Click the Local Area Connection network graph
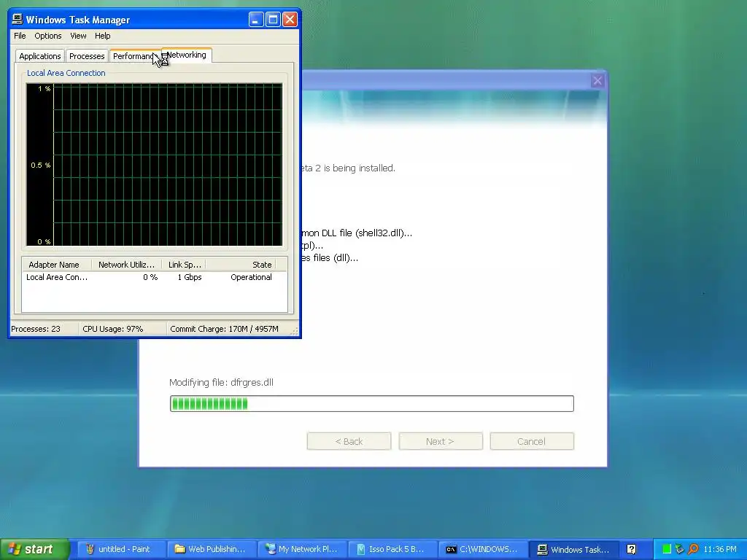Viewport: 747px width, 560px height. (x=155, y=165)
